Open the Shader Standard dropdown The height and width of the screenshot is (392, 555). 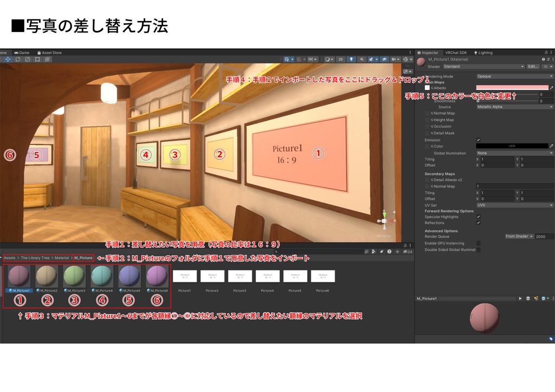tap(483, 67)
